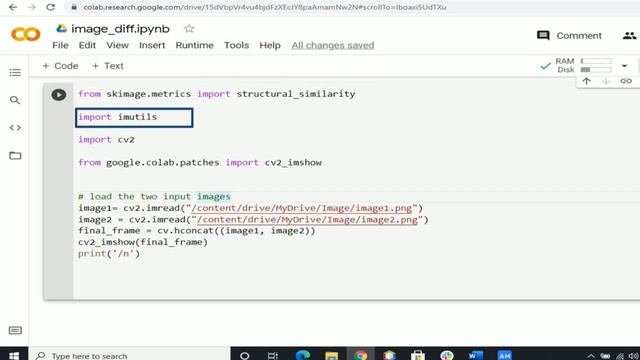Screen dimensions: 640x360
Task: Click the image2.png path link in code
Action: click(307, 220)
